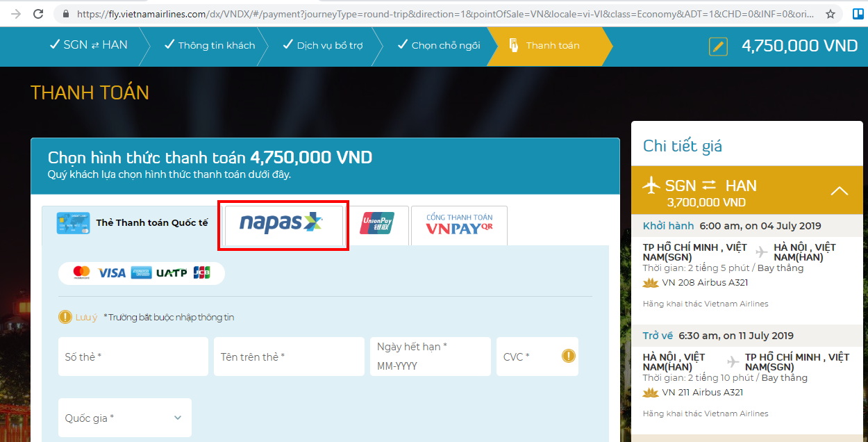Click the Tên trên thẻ input field
Image resolution: width=868 pixels, height=442 pixels.
click(288, 357)
